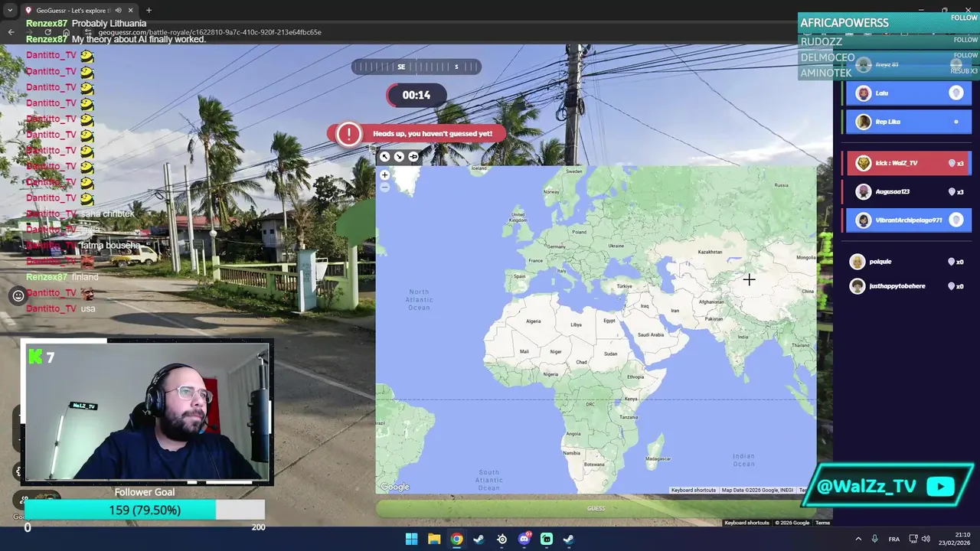Zoom in on the guess map

click(x=385, y=175)
